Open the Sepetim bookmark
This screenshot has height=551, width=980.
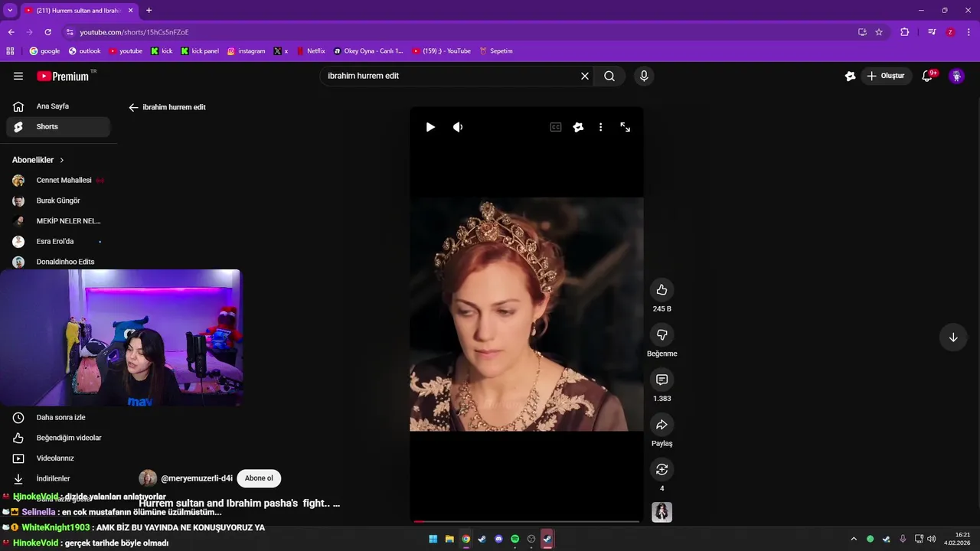496,51
